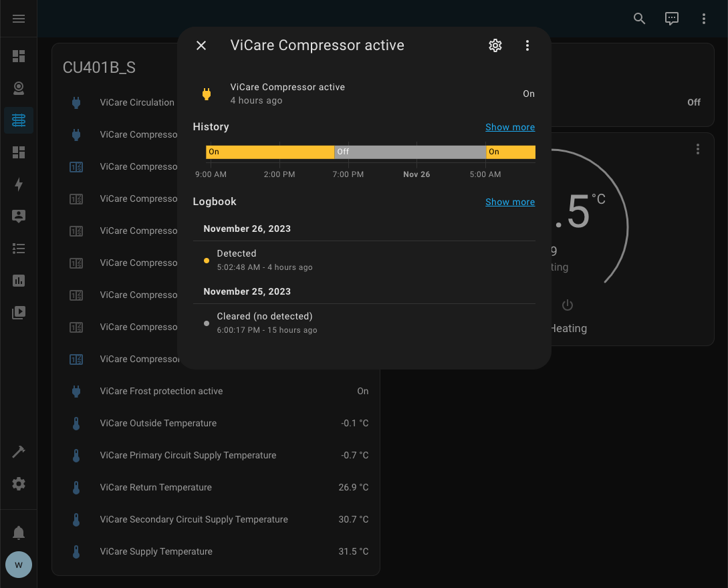
Task: Click the thermostat Heating mode label
Action: pos(569,329)
